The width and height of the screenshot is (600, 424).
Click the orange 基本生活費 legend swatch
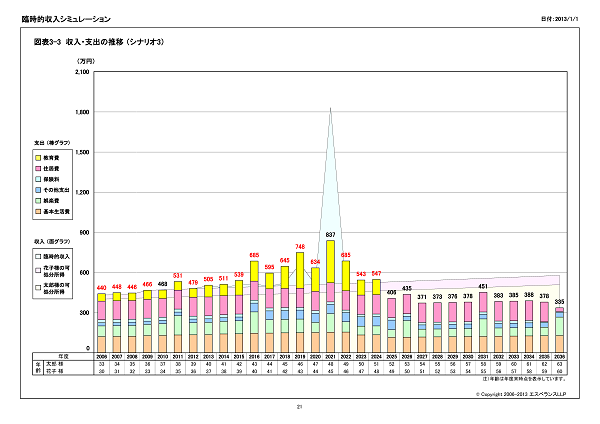pos(38,211)
